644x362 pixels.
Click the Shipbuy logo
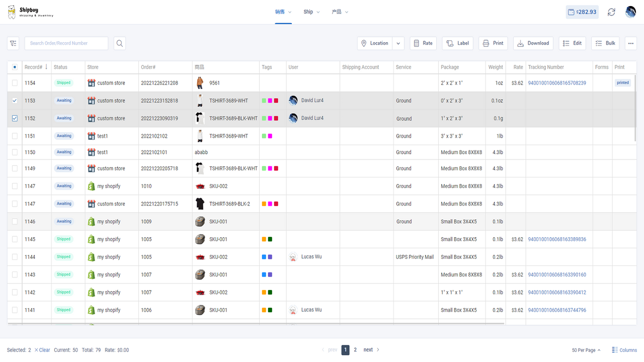(30, 12)
